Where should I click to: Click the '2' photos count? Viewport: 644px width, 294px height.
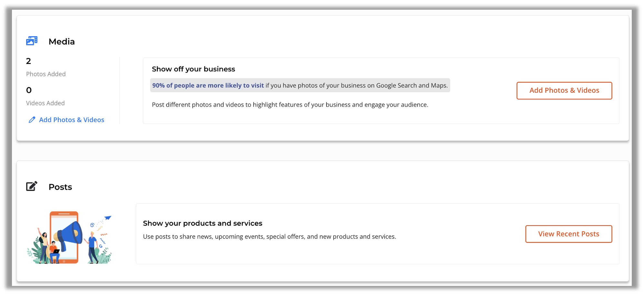[x=28, y=61]
